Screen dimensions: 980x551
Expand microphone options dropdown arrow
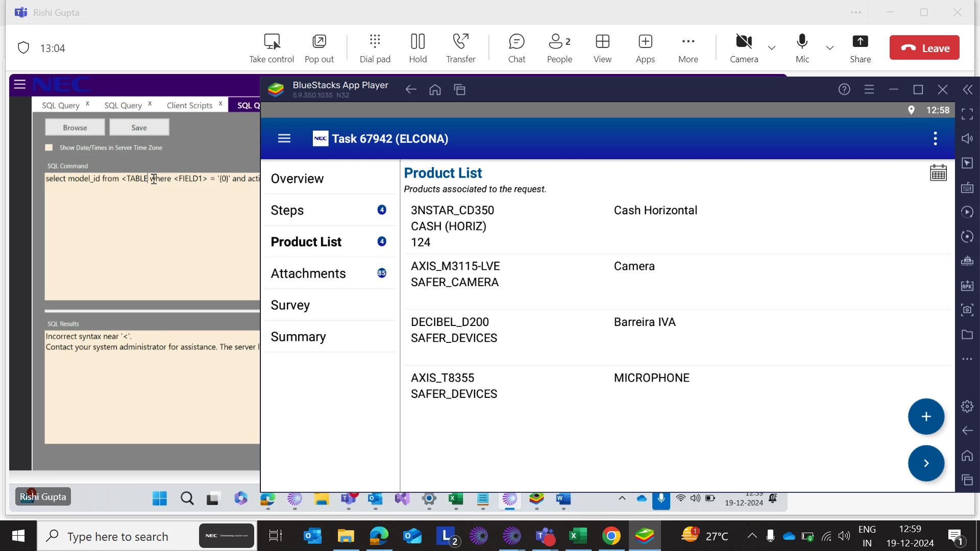(830, 48)
